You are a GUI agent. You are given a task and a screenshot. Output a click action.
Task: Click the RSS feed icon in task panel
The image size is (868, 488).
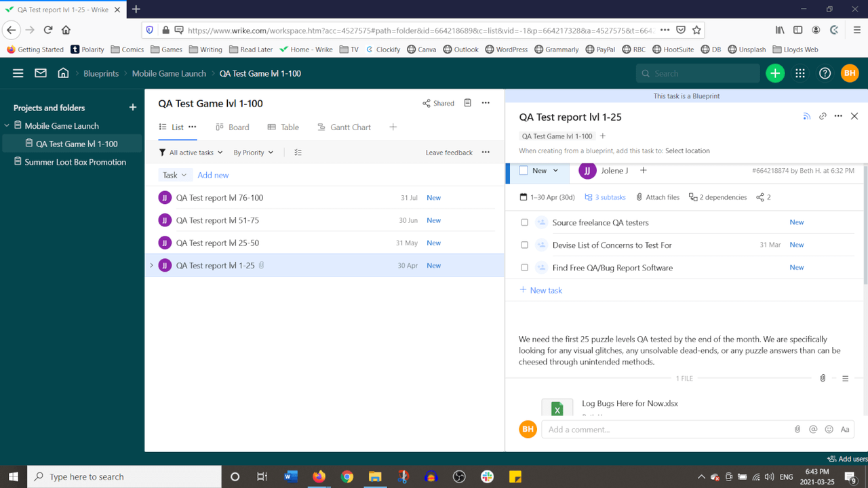807,116
